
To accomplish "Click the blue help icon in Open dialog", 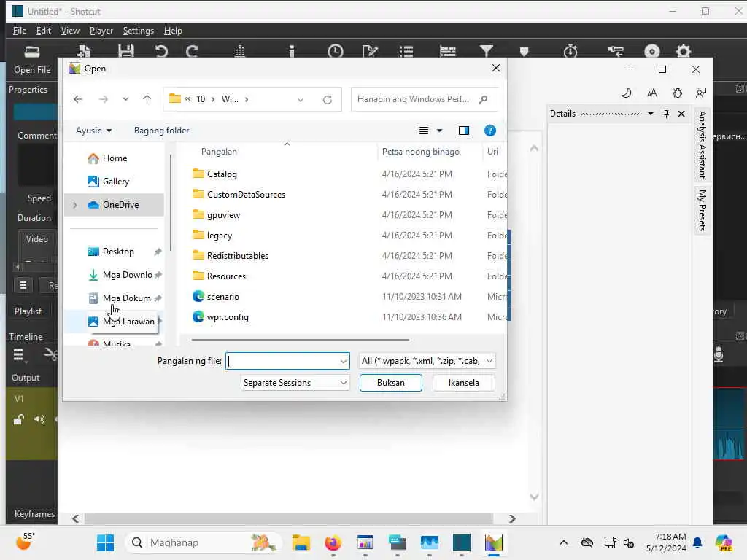I will 489,131.
